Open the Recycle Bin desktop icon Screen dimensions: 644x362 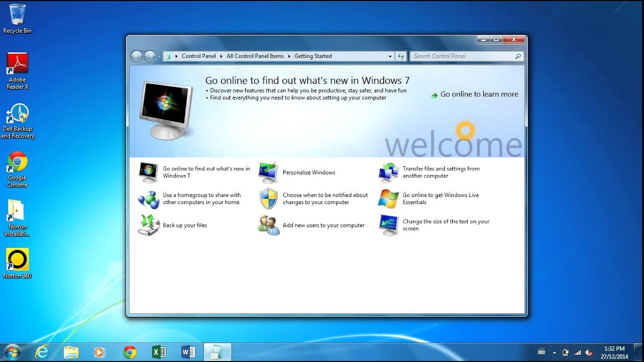click(17, 19)
